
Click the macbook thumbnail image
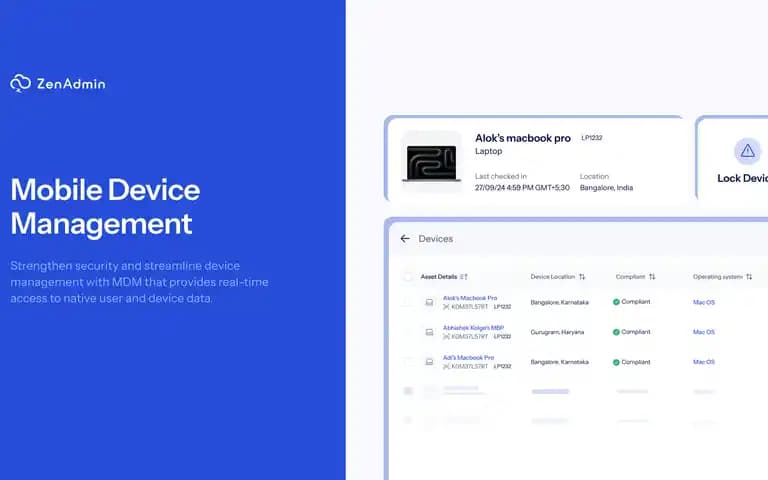[x=431, y=162]
